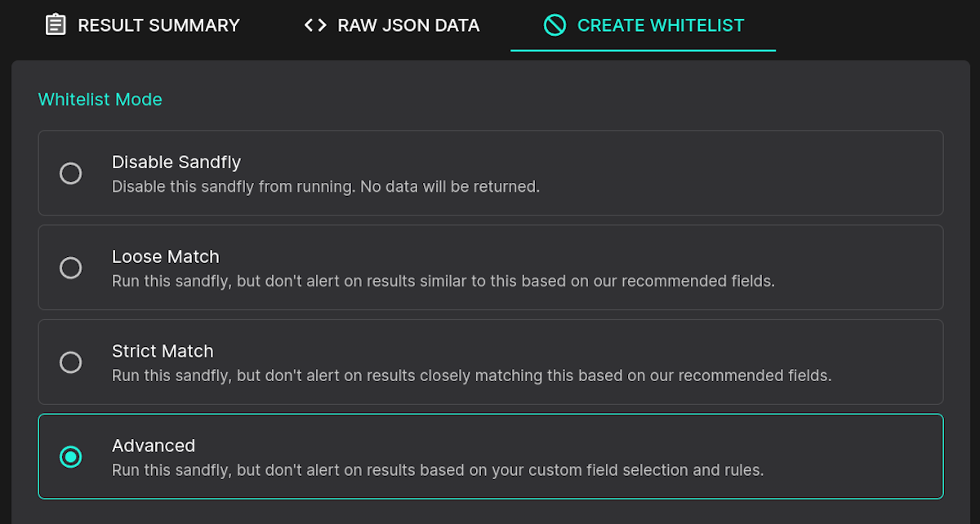Image resolution: width=980 pixels, height=524 pixels.
Task: Select the Disable Sandfly radio button
Action: [71, 173]
